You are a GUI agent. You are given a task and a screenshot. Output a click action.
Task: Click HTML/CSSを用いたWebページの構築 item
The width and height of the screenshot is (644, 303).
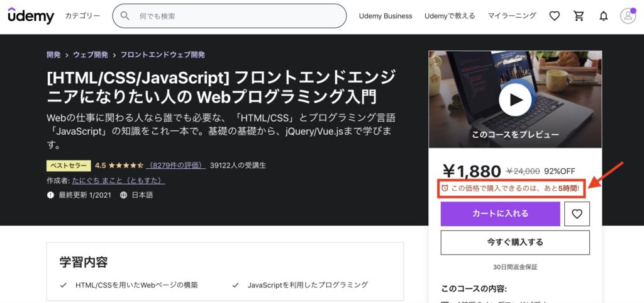pos(136,285)
